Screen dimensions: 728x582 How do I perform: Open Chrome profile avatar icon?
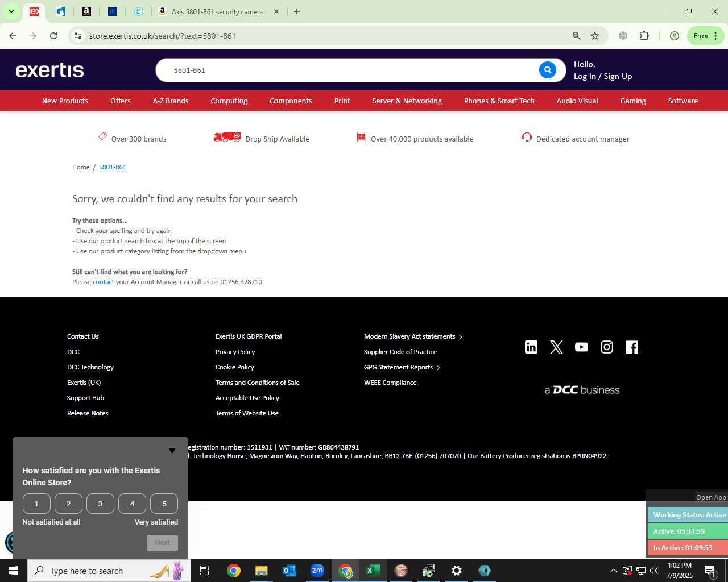[675, 36]
